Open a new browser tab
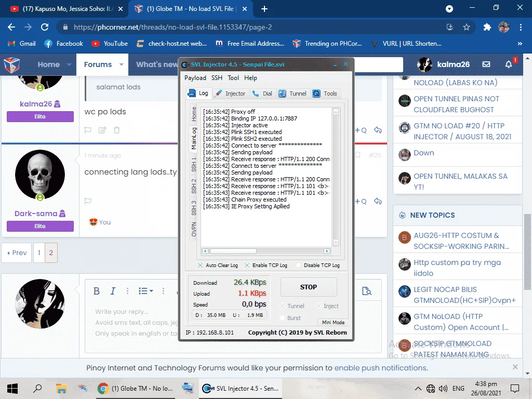The image size is (532, 399). click(264, 9)
